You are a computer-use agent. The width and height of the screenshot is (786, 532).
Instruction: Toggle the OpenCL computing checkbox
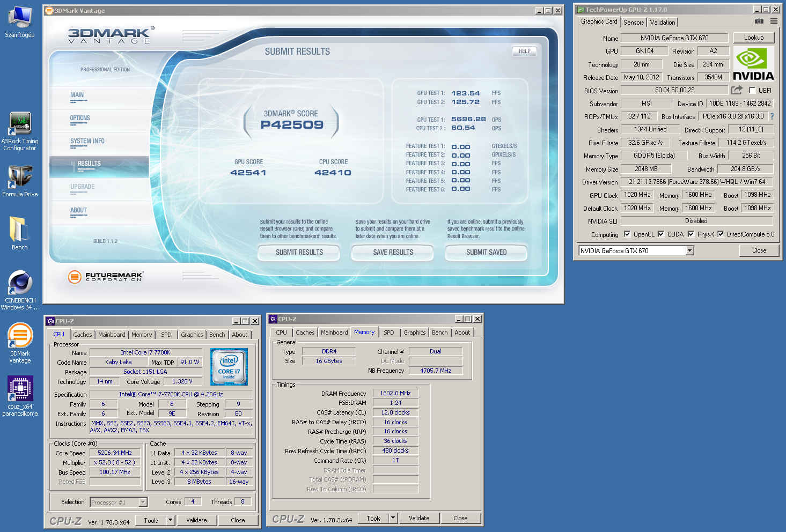coord(627,234)
